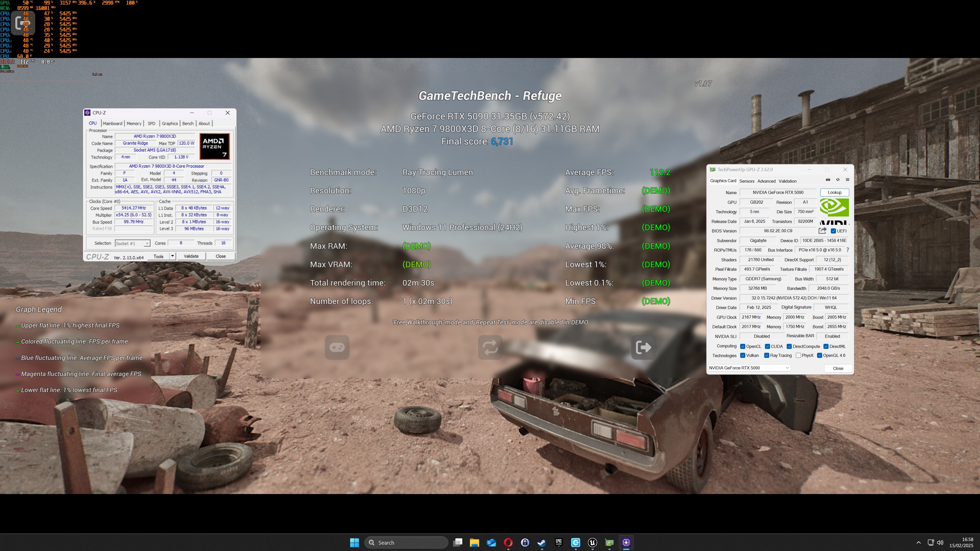Click the GPU-Z screenshot camera icon

(x=828, y=180)
